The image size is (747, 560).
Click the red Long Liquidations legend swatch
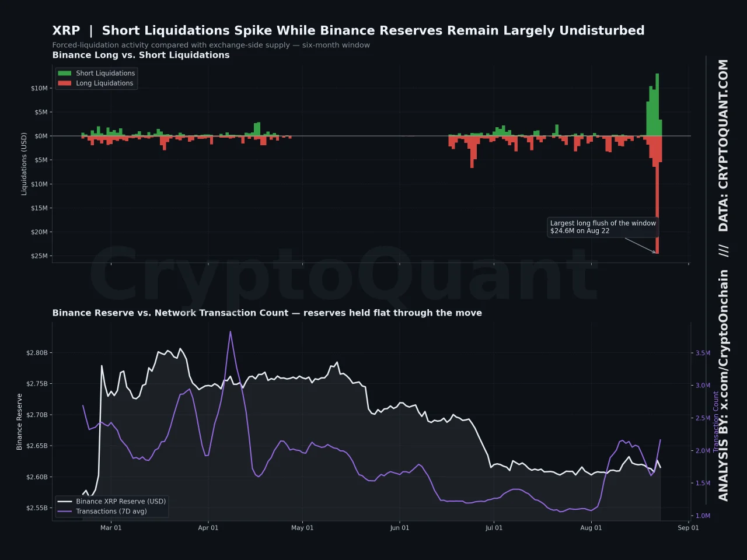pyautogui.click(x=65, y=83)
